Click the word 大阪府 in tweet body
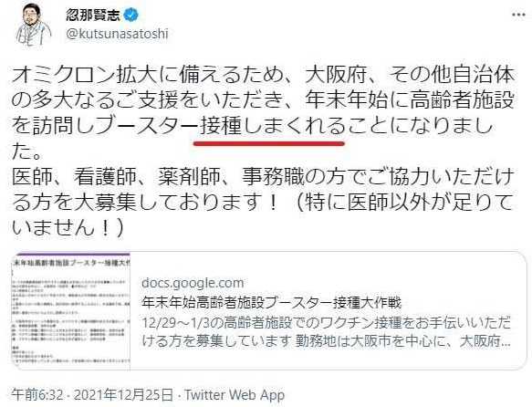532x407 pixels. click(336, 76)
